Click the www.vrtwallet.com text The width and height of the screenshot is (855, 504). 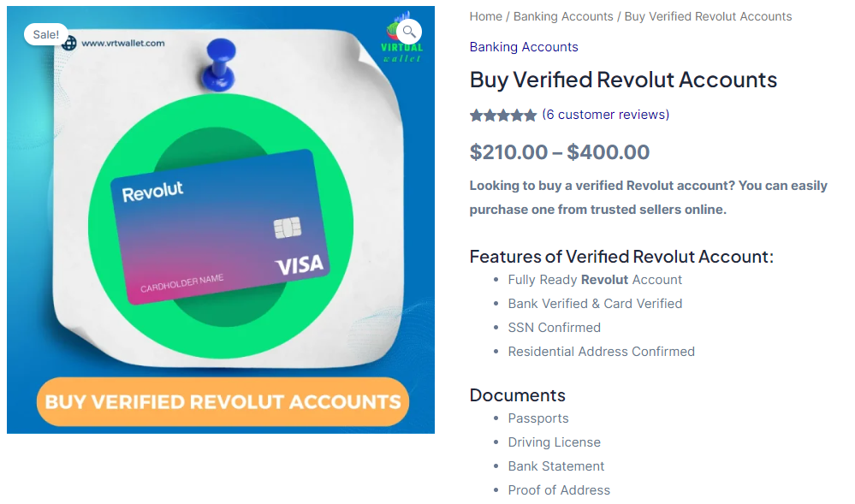pos(123,41)
